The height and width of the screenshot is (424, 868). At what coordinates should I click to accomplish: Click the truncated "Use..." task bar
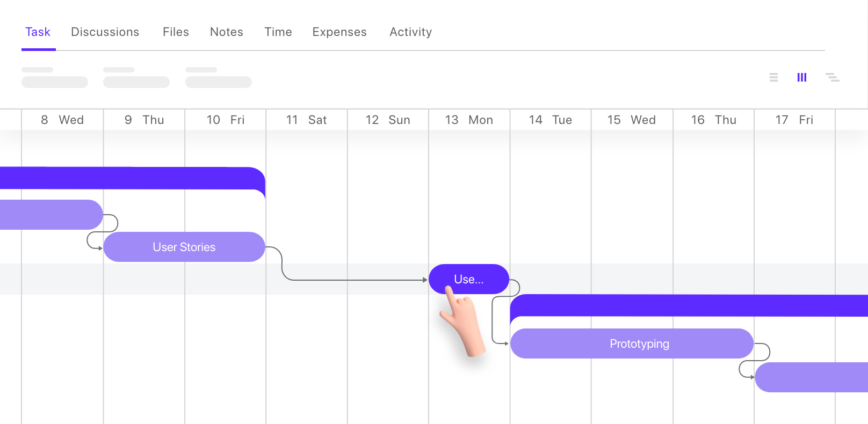(469, 279)
